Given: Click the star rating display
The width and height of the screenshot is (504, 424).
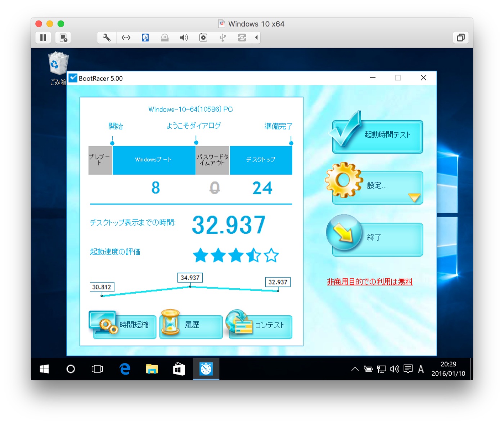Looking at the screenshot, I should click(236, 255).
